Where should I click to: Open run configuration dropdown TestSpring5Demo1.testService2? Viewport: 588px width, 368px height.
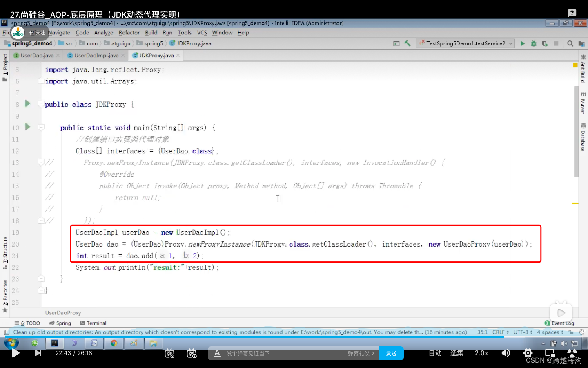(465, 43)
